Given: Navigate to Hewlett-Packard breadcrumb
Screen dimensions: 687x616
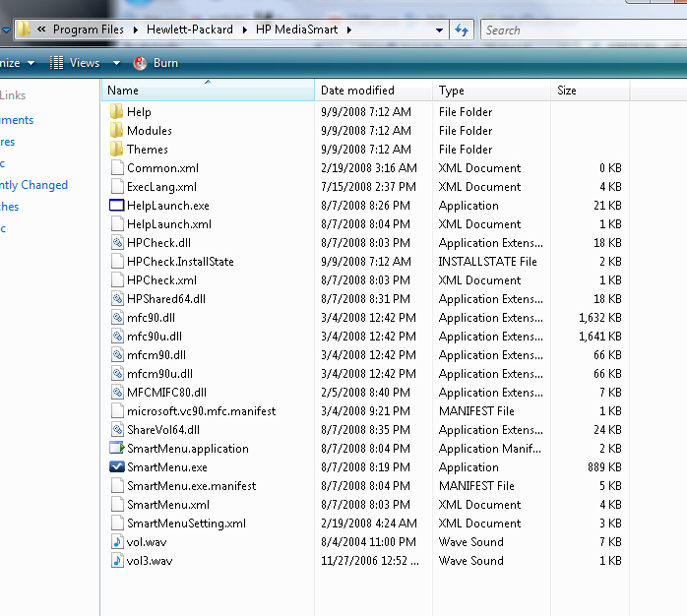Looking at the screenshot, I should (x=190, y=30).
